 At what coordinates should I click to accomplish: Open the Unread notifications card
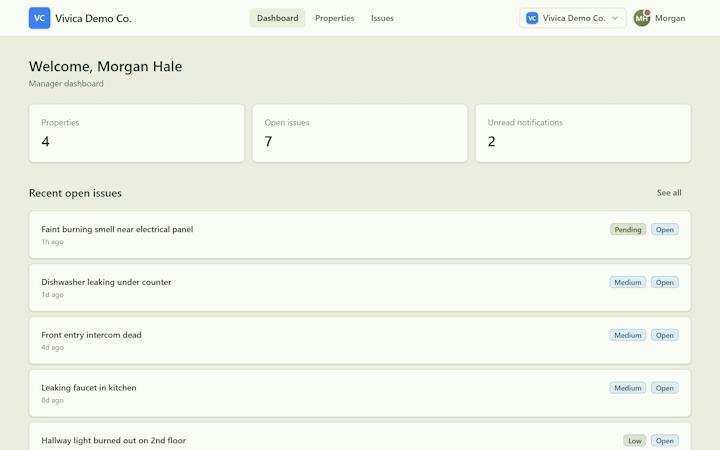click(x=583, y=133)
